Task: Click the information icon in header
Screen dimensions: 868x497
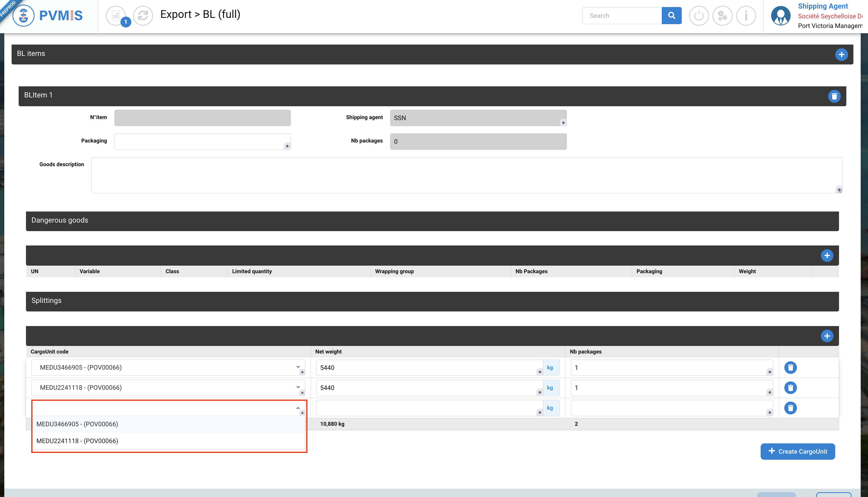Action: tap(746, 16)
